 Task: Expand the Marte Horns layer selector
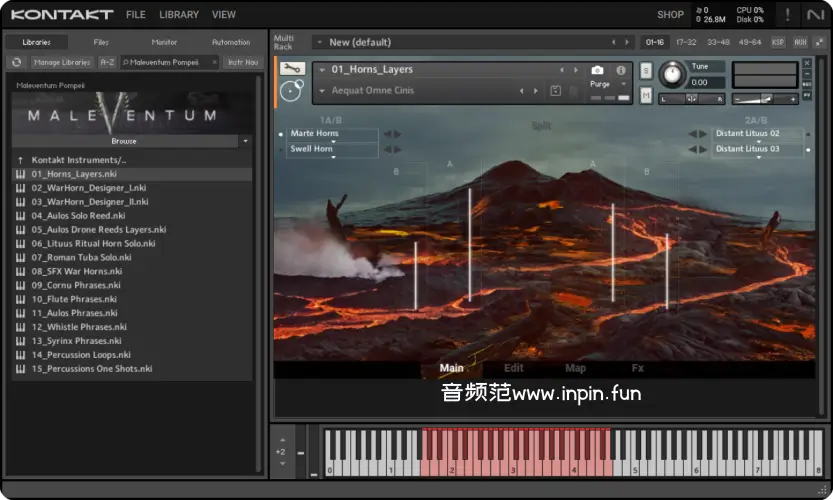click(333, 141)
